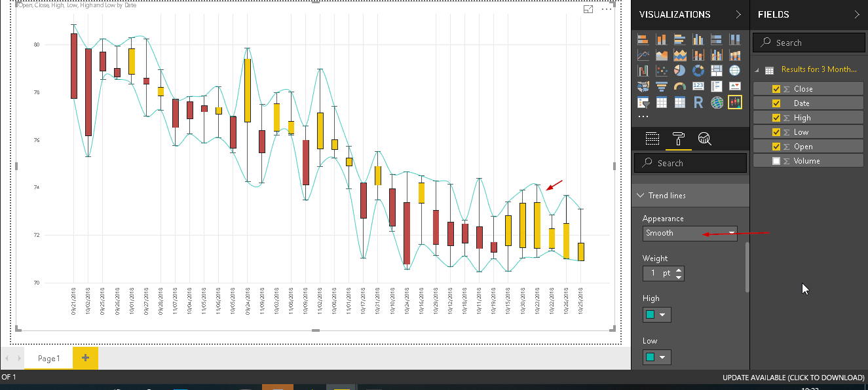The image size is (868, 390).
Task: Select the Treemap visual
Action: [x=717, y=71]
